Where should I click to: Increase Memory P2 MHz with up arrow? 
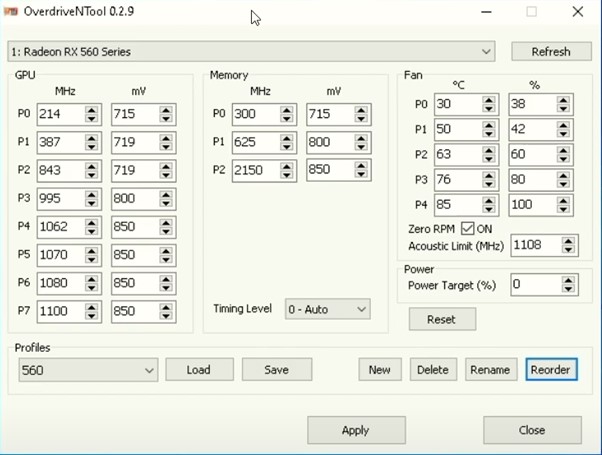point(287,166)
